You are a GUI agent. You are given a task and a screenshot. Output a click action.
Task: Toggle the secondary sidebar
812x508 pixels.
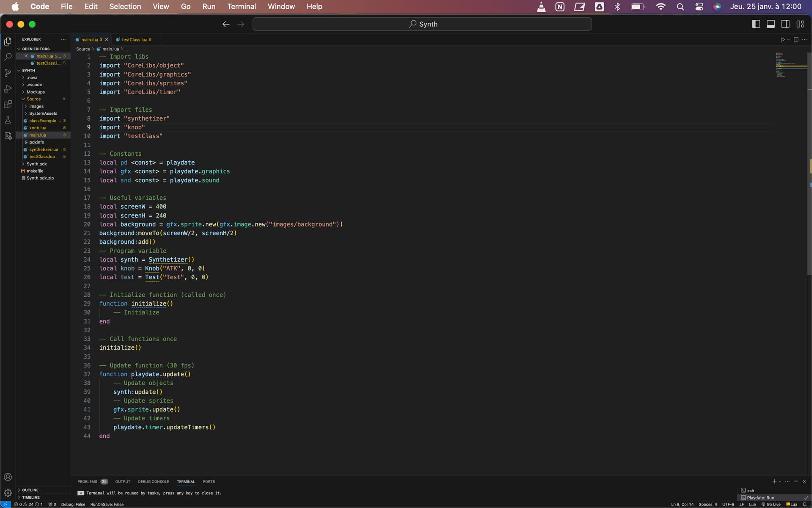click(785, 24)
